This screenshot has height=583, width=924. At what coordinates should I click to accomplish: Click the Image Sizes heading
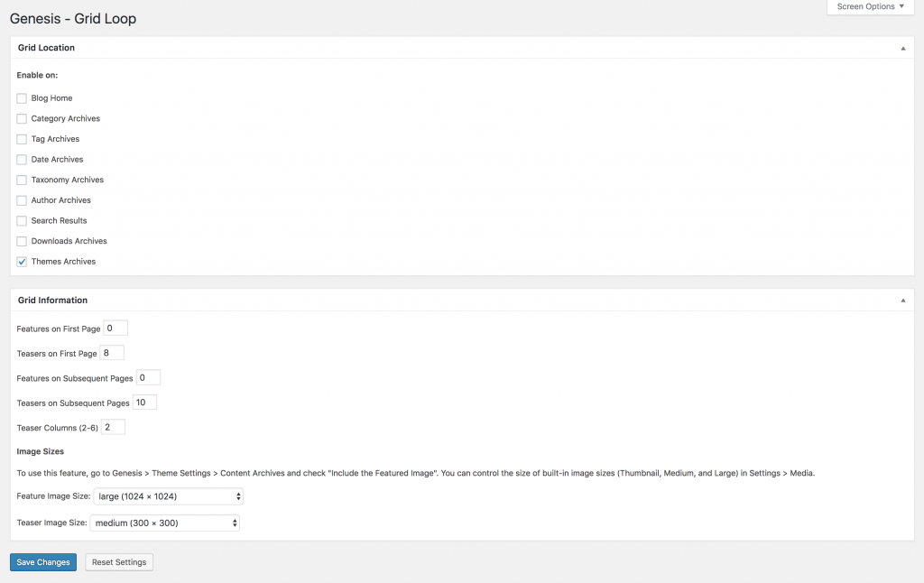click(40, 451)
